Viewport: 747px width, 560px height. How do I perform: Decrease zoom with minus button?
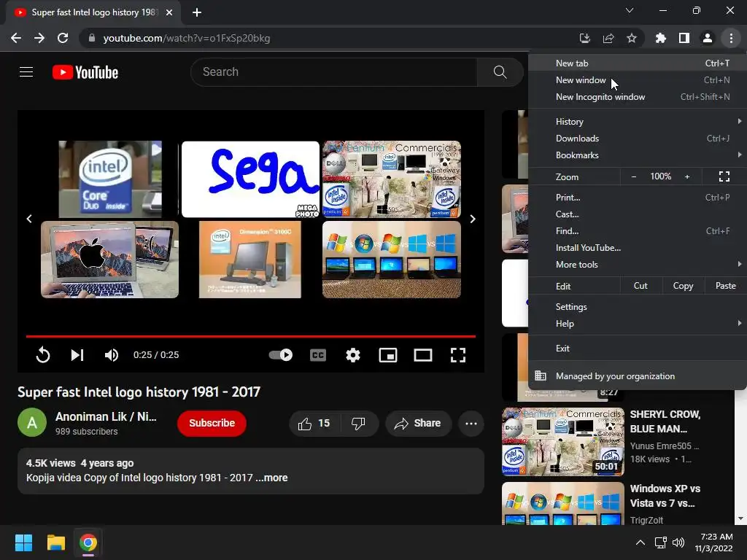click(x=634, y=176)
